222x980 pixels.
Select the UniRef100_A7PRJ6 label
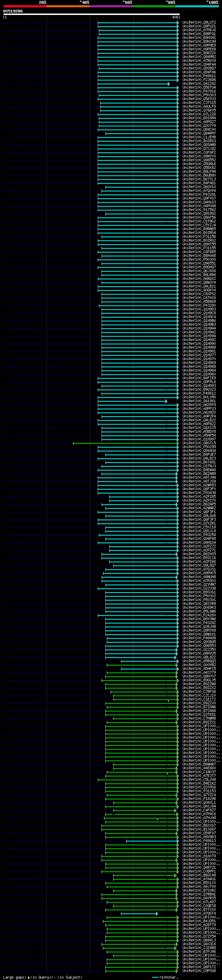pyautogui.click(x=199, y=30)
